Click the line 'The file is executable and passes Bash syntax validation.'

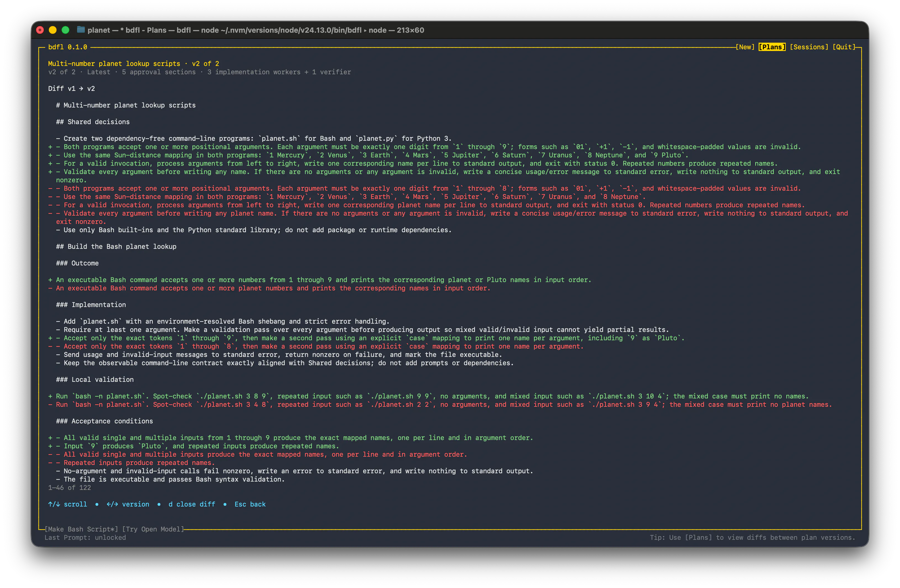170,479
